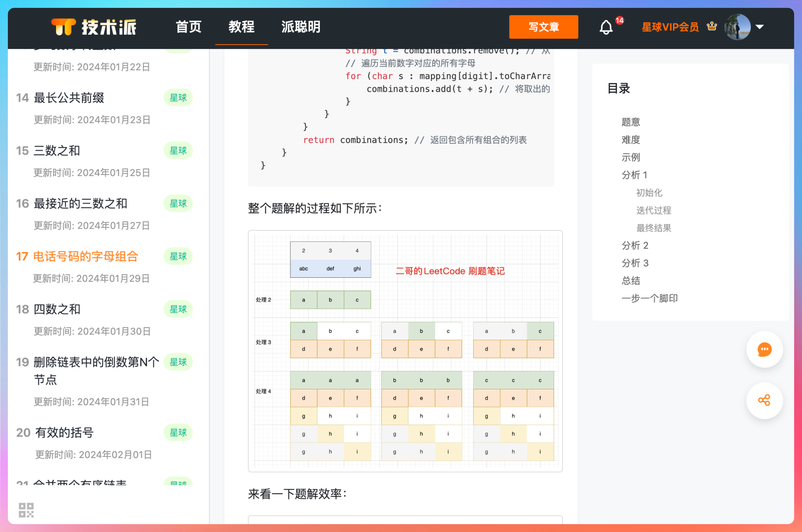Click the 星球VIP会员 link
This screenshot has height=532, width=802.
click(670, 27)
